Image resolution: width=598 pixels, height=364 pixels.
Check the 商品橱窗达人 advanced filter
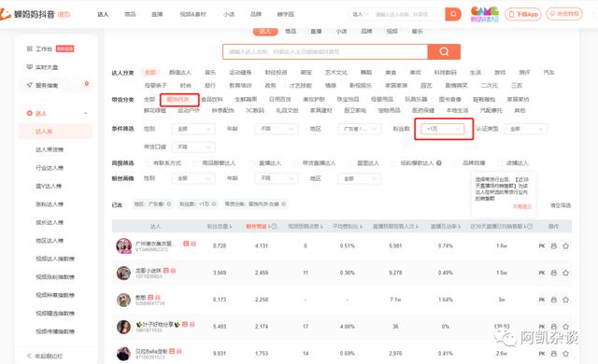(x=195, y=163)
